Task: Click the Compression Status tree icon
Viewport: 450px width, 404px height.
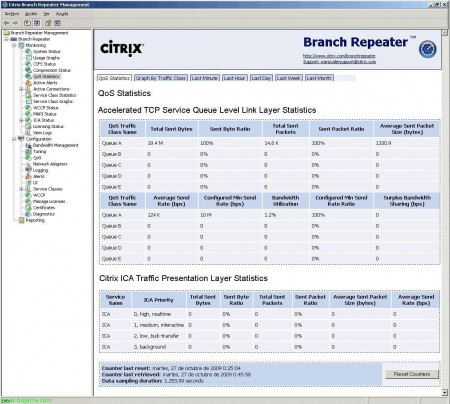Action: coord(28,70)
